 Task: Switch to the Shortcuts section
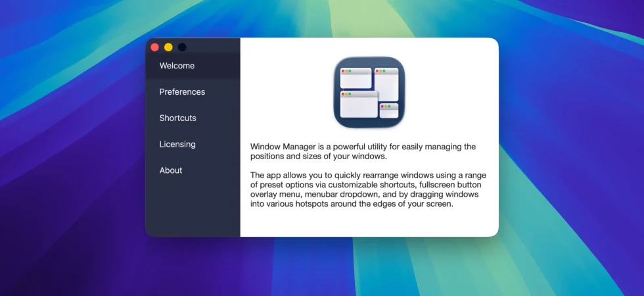tap(193, 118)
